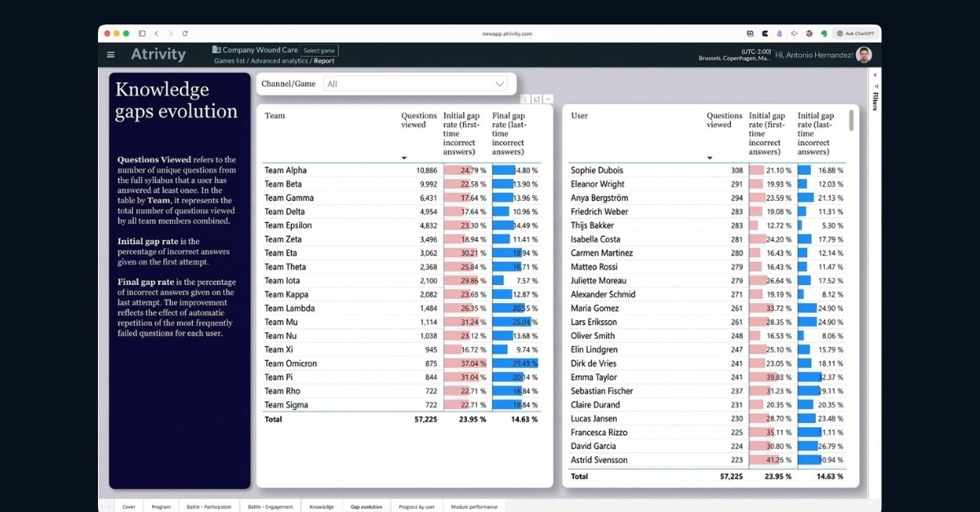The image size is (980, 512).
Task: Click the browser address bar
Action: tap(507, 33)
